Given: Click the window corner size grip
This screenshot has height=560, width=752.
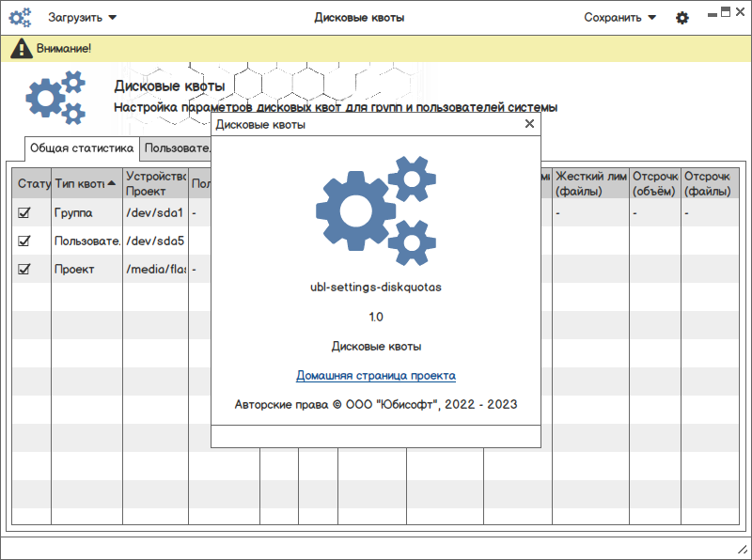Looking at the screenshot, I should click(x=742, y=552).
